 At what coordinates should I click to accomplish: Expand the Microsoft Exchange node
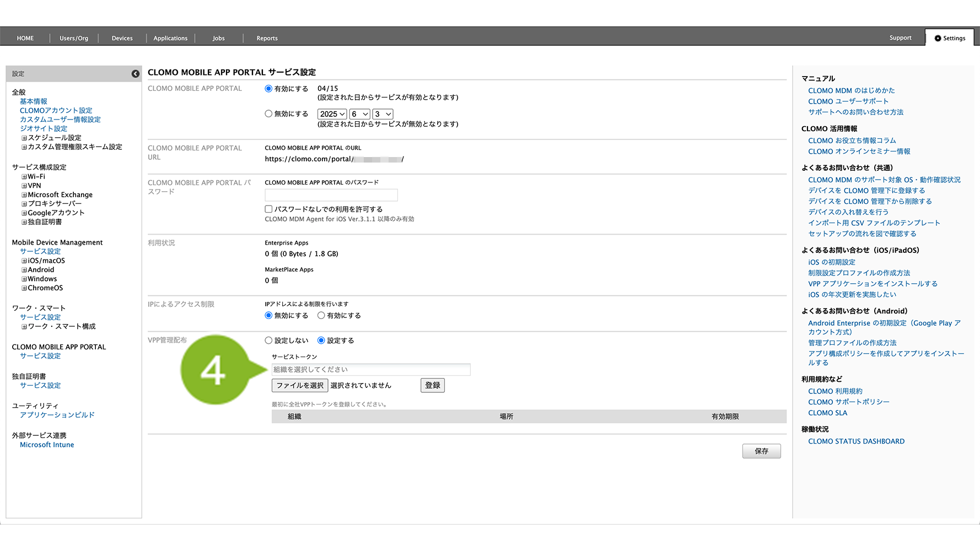24,195
